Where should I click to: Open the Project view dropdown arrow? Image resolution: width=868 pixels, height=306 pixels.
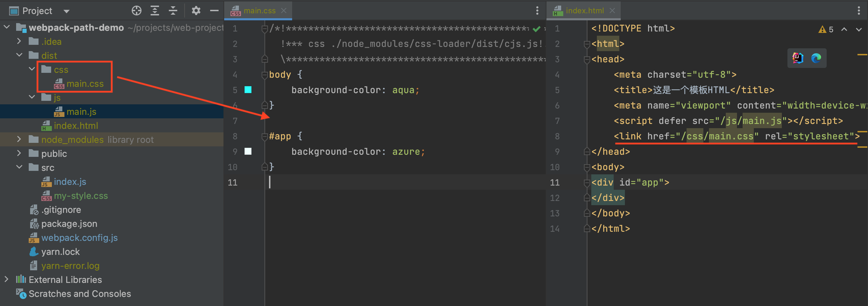pyautogui.click(x=66, y=11)
